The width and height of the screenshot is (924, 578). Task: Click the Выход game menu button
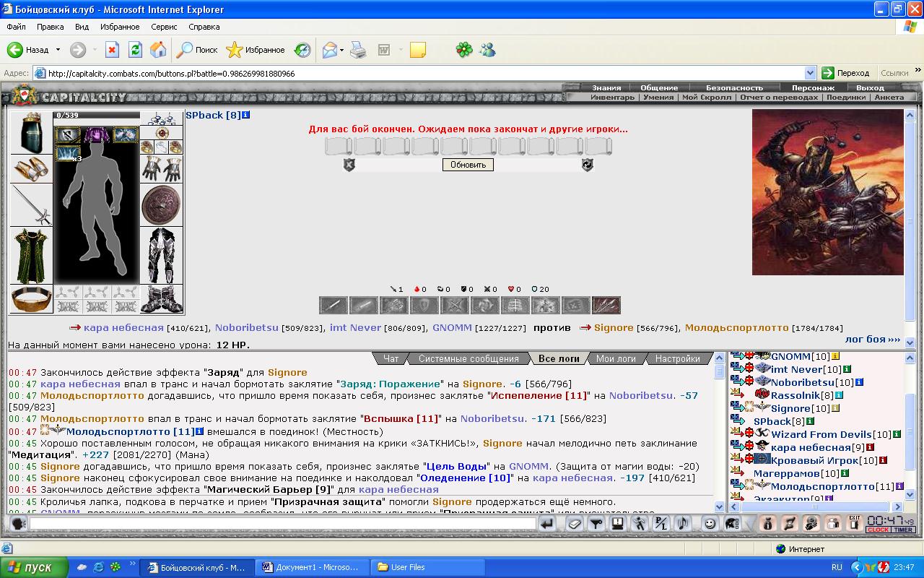tap(869, 87)
